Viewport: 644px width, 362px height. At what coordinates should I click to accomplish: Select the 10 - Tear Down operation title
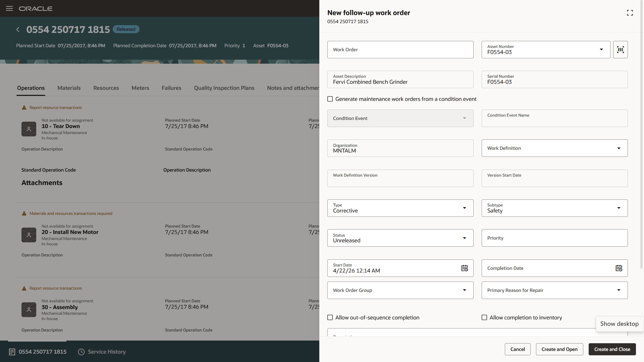[x=61, y=126]
